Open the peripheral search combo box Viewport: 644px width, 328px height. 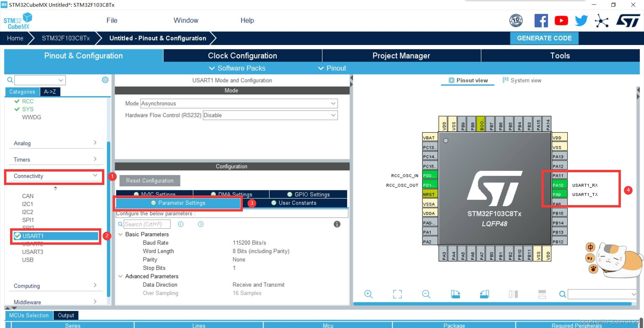(x=40, y=80)
